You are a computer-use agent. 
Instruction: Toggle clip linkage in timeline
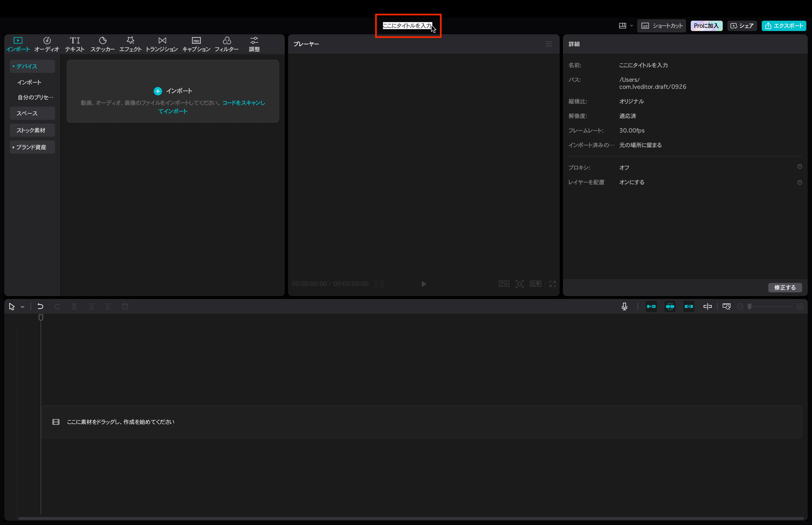point(689,306)
